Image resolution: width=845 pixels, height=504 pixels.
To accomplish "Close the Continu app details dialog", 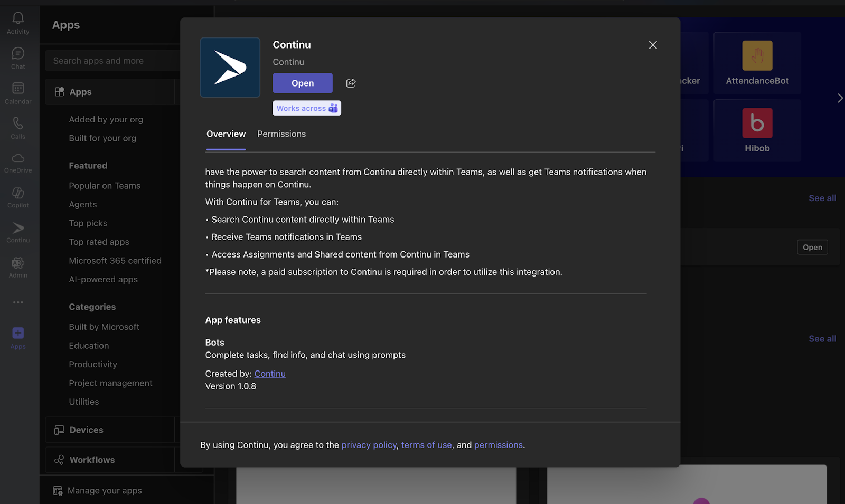I will (653, 45).
